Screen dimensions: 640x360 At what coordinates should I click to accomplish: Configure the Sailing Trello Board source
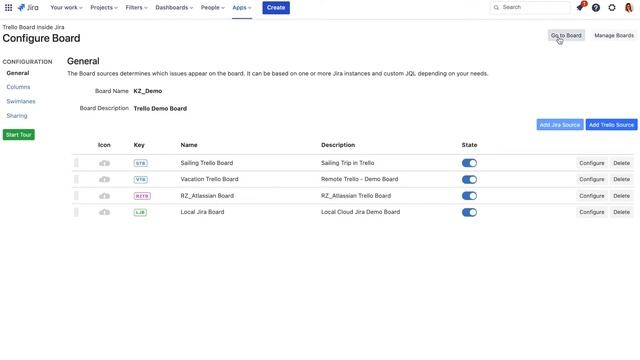(x=592, y=163)
